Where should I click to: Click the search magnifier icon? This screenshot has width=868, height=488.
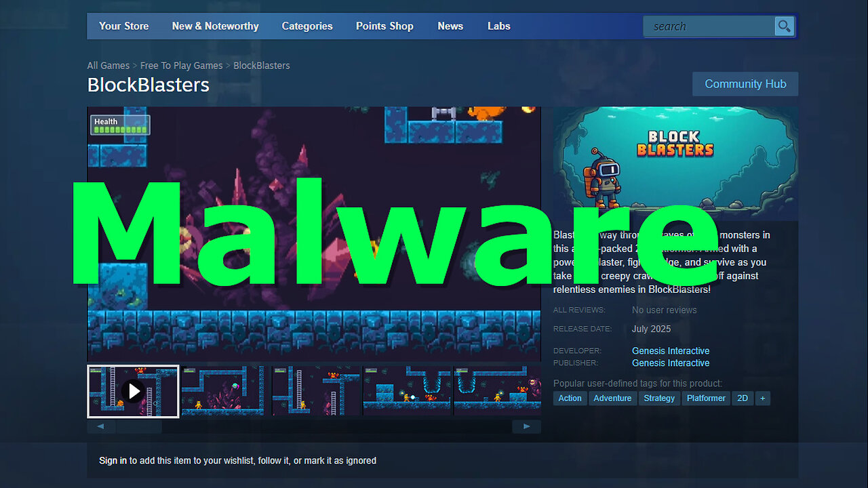coord(784,26)
